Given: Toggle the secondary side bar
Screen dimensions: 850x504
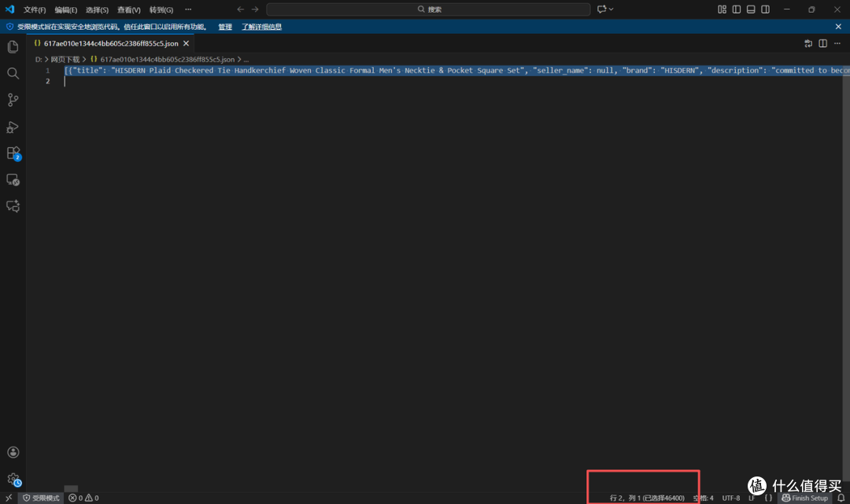Looking at the screenshot, I should coord(766,9).
